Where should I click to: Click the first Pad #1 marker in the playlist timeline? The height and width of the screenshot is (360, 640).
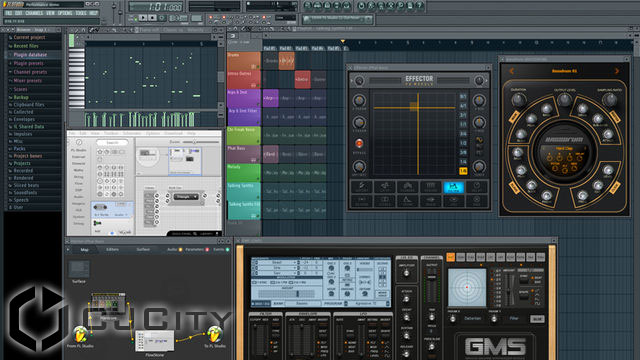pyautogui.click(x=269, y=48)
